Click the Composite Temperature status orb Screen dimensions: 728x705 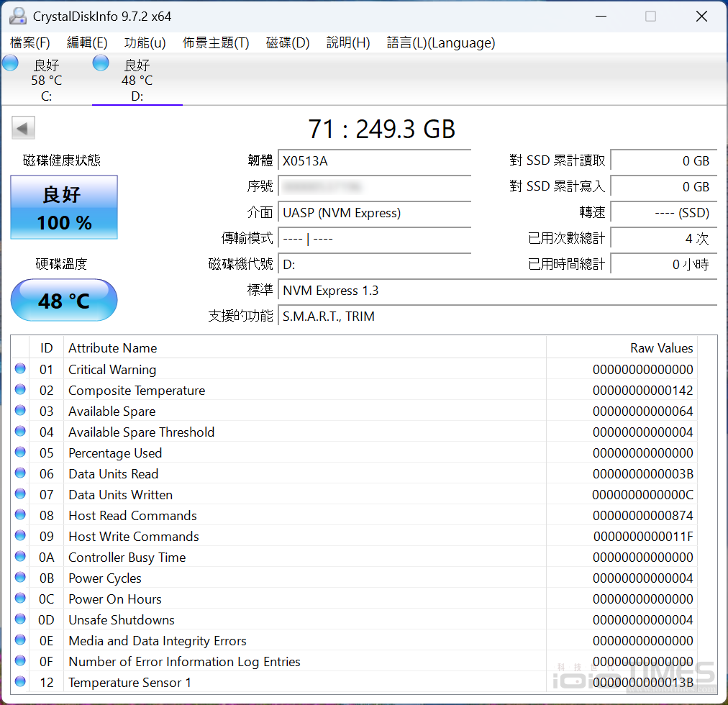(x=20, y=390)
